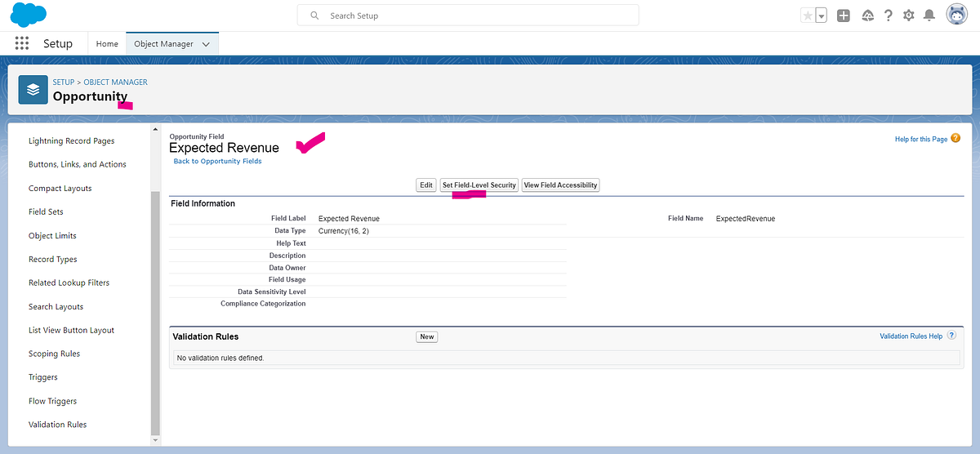Open the favorites list dropdown arrow

(x=822, y=16)
